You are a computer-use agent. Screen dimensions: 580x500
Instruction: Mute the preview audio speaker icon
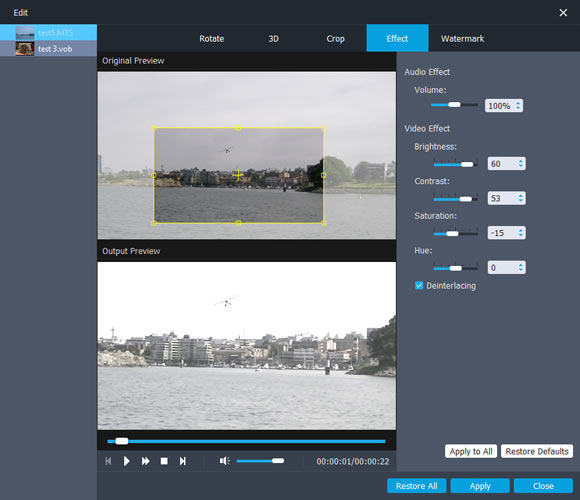[x=225, y=461]
